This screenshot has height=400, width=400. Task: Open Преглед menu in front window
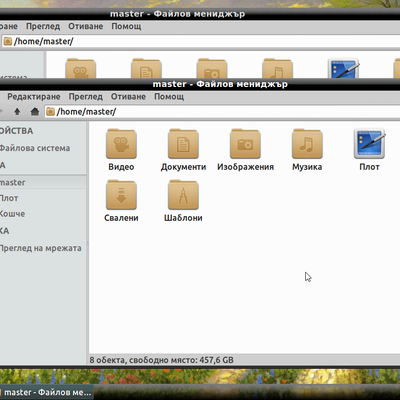pyautogui.click(x=86, y=97)
